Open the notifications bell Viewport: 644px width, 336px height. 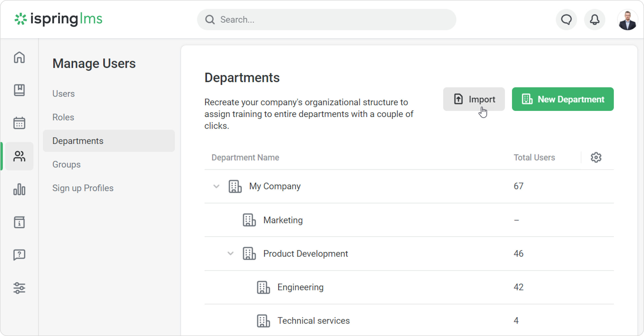(x=594, y=20)
